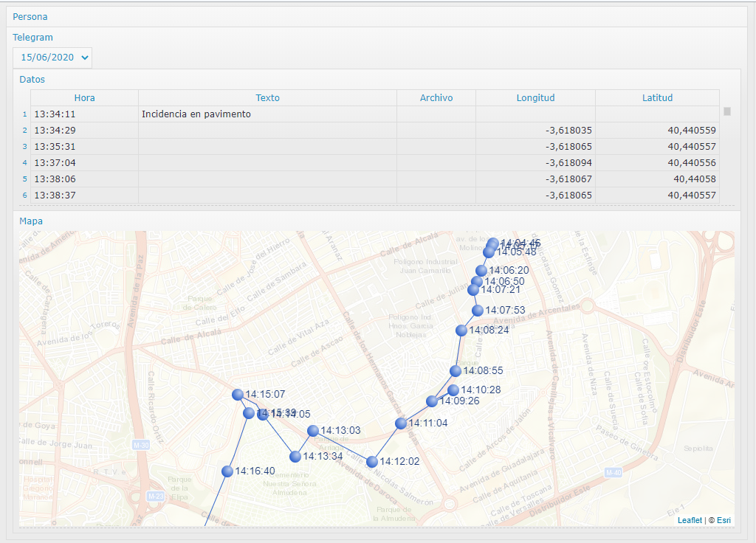Click the 14:11:04 blue marker
This screenshot has width=756, height=543.
401,423
